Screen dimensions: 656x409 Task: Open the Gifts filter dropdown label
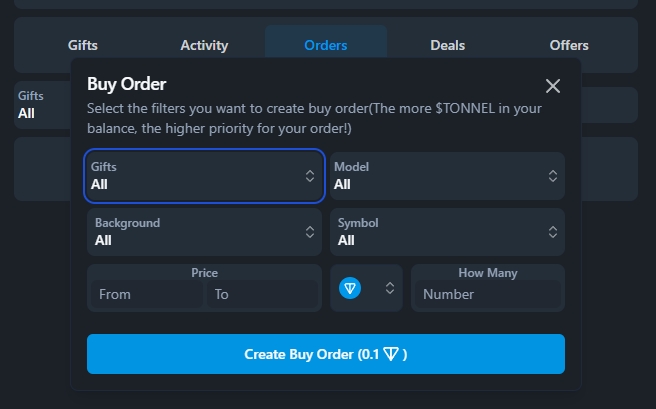pos(111,167)
